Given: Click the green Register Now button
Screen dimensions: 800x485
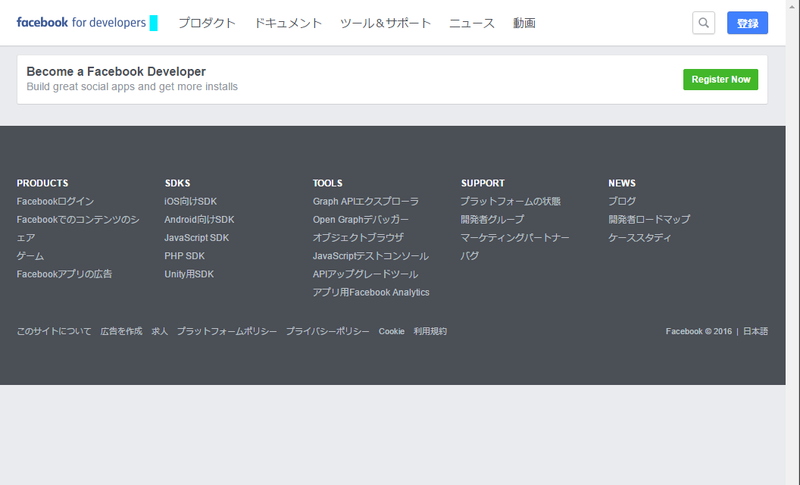Looking at the screenshot, I should (720, 80).
